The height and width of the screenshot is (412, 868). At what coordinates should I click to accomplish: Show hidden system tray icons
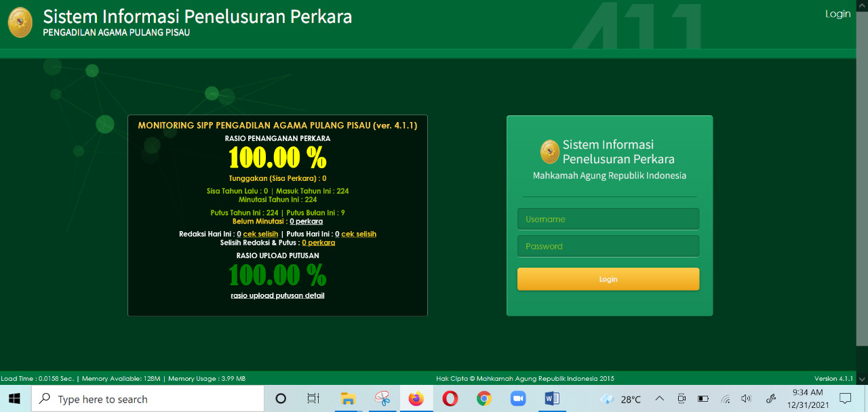(x=659, y=398)
